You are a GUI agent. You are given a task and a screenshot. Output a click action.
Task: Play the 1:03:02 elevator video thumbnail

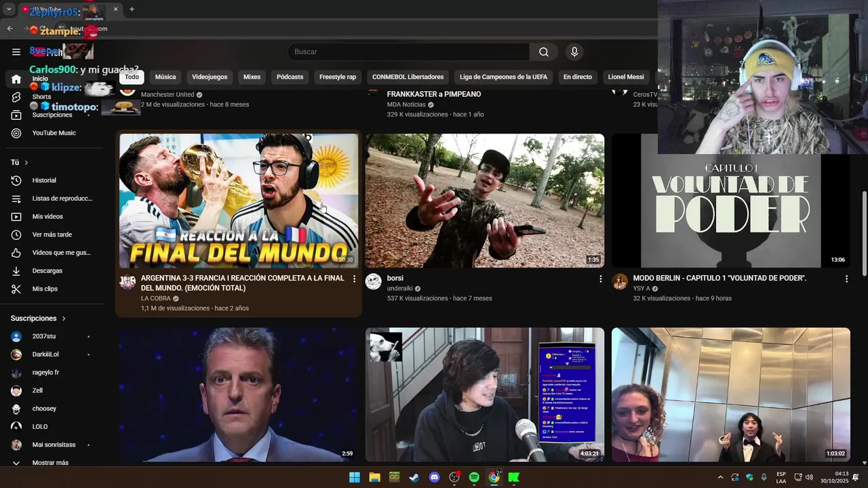point(731,394)
